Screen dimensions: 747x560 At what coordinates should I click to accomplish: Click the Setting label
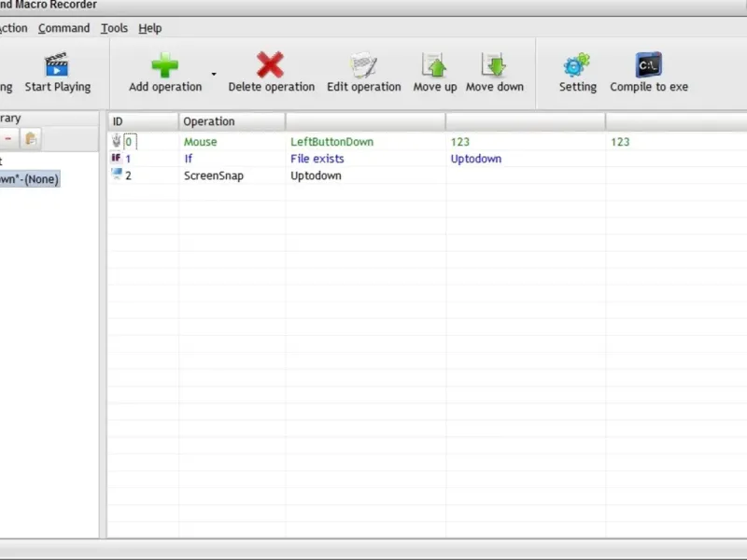(578, 87)
